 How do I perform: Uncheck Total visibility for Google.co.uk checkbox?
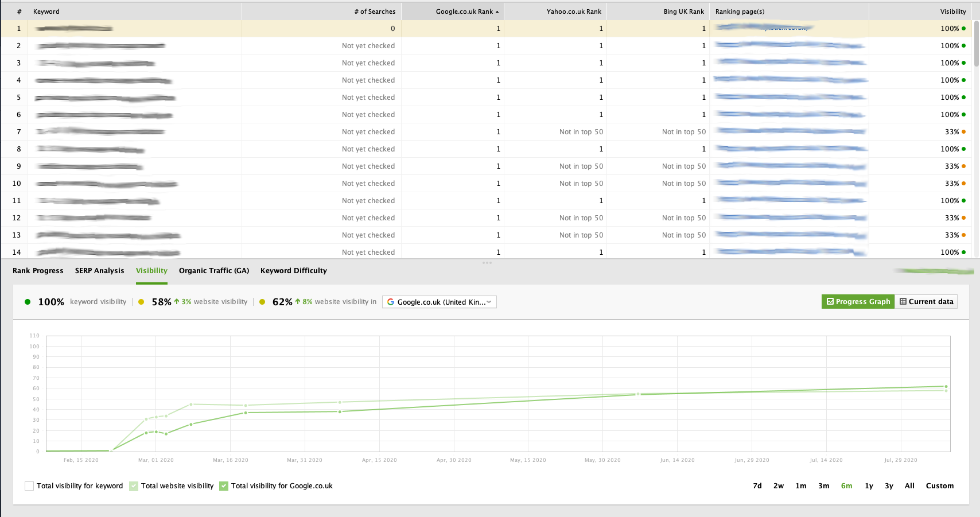pos(224,486)
